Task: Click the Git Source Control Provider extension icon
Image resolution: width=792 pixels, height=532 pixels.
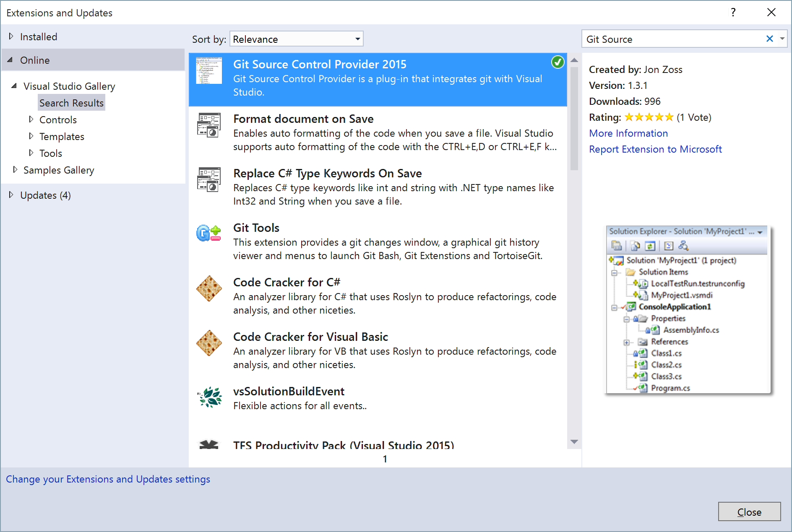Action: (x=209, y=70)
